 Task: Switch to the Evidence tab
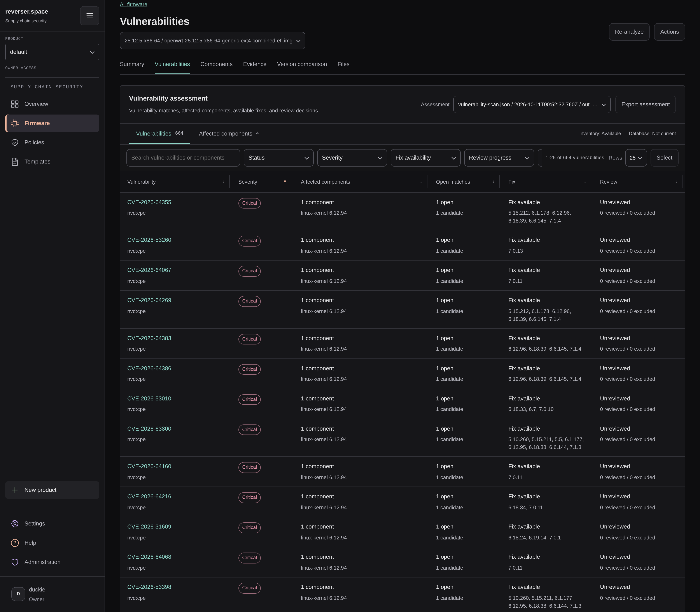click(255, 64)
